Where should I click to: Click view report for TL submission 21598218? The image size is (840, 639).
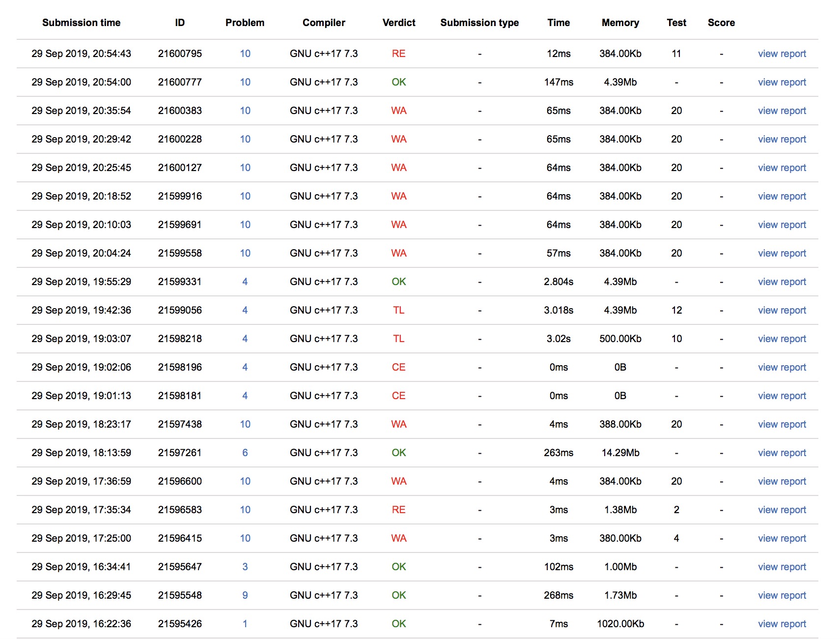tap(782, 339)
